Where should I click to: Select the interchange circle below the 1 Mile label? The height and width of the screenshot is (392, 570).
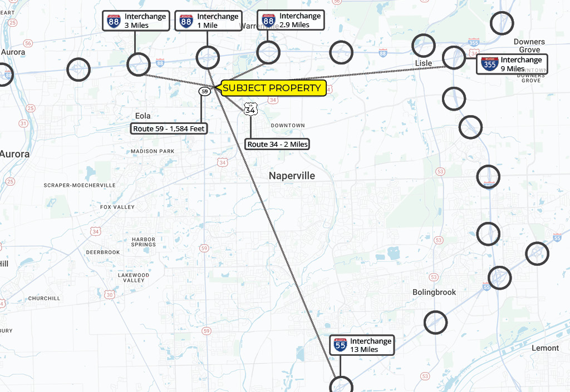pyautogui.click(x=208, y=57)
